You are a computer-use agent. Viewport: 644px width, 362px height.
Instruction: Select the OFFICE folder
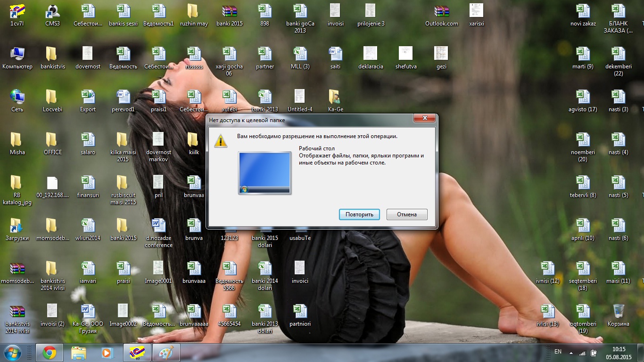coord(52,144)
